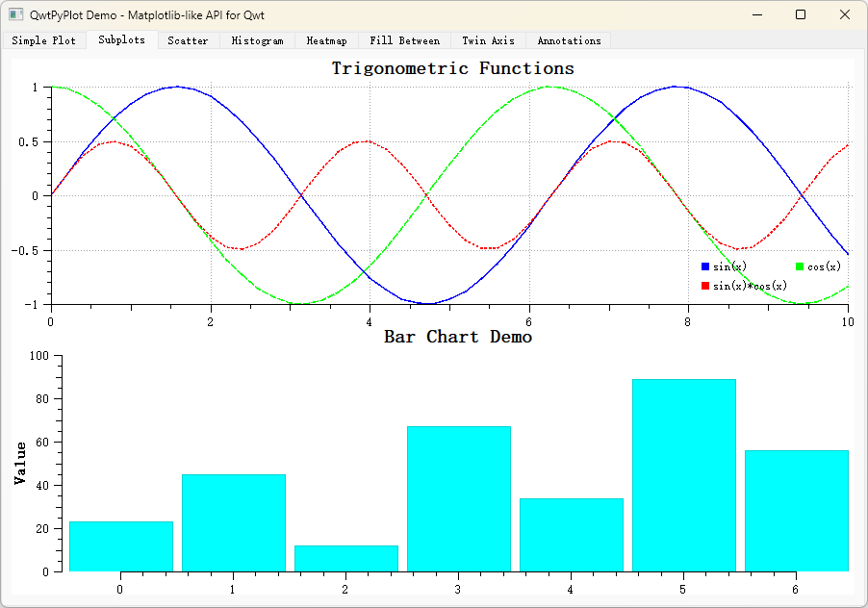Click the bar at x position 3
The image size is (868, 608).
coord(459,499)
